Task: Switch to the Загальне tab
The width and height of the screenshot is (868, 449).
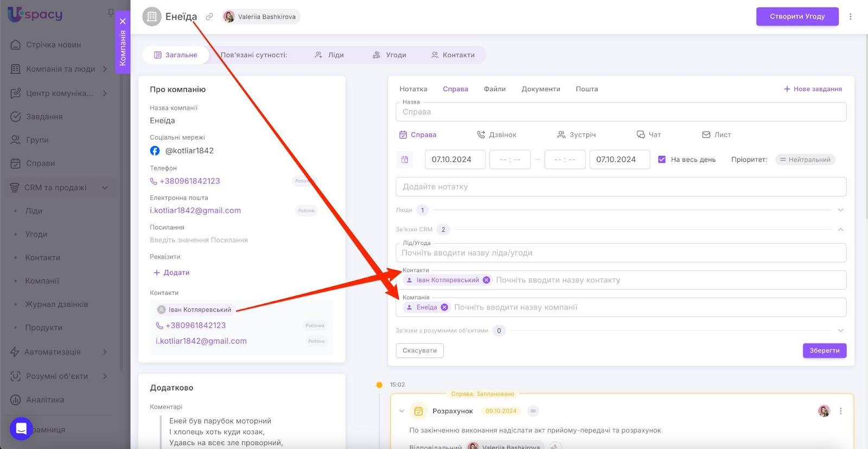Action: click(176, 55)
